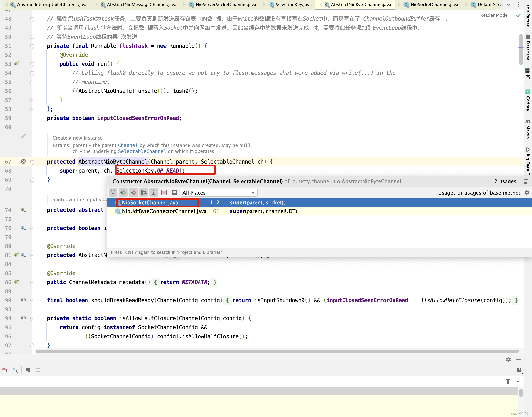Click the editor vertical scrollbar thumb

[x=521, y=49]
